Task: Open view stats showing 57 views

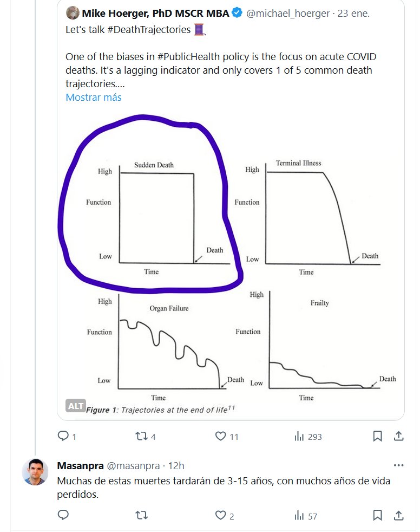Action: point(299,516)
